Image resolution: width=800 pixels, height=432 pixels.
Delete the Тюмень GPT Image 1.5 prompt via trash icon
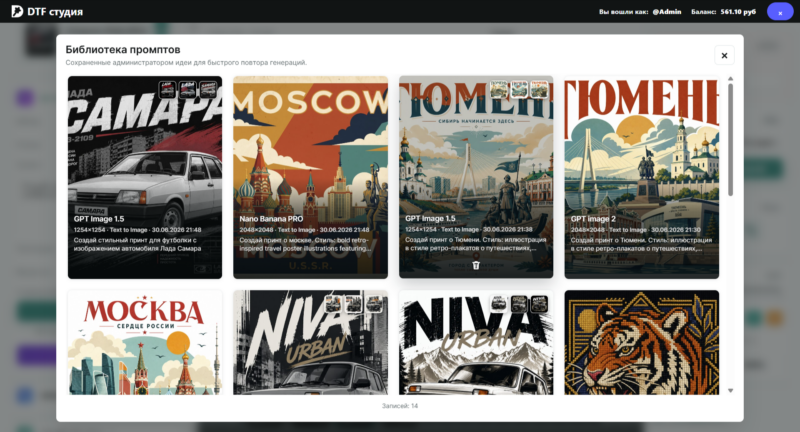coord(476,265)
